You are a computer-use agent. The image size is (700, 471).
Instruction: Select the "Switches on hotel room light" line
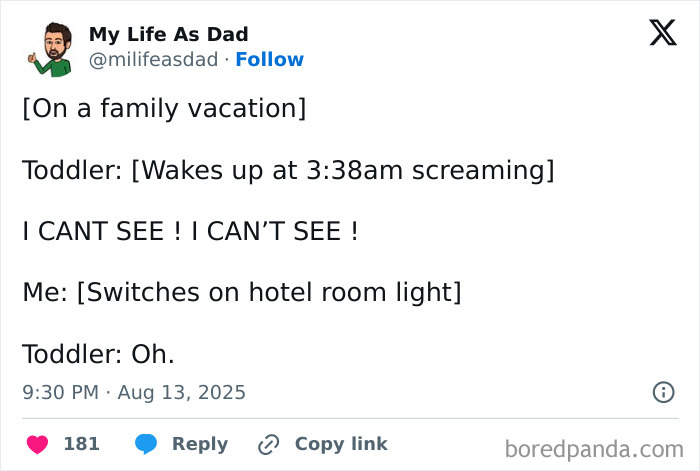[x=242, y=292]
